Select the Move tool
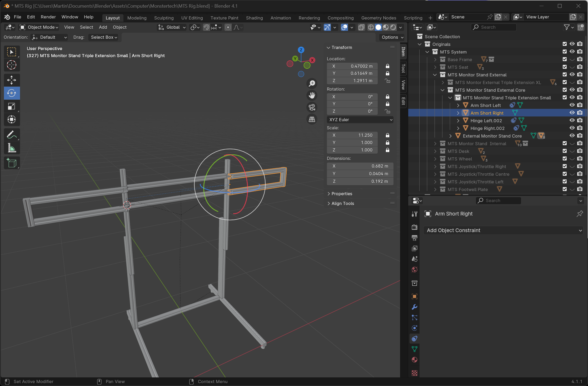This screenshot has height=386, width=588. click(x=12, y=80)
